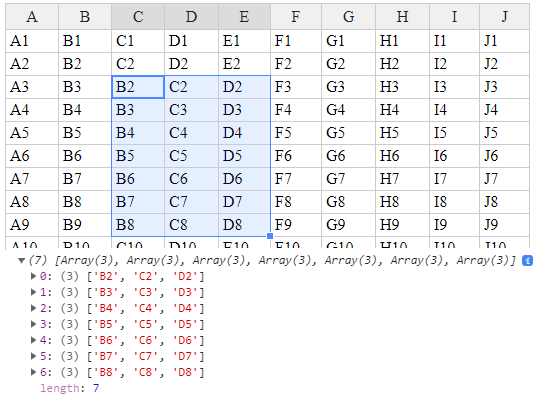Image resolution: width=537 pixels, height=397 pixels.
Task: Click cell containing B9
Action: 85,224
